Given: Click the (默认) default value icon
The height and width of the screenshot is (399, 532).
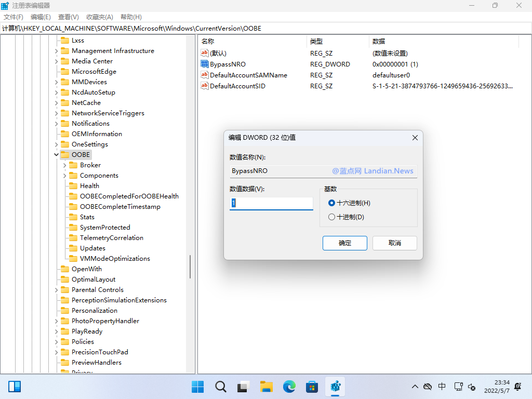Looking at the screenshot, I should coord(205,53).
